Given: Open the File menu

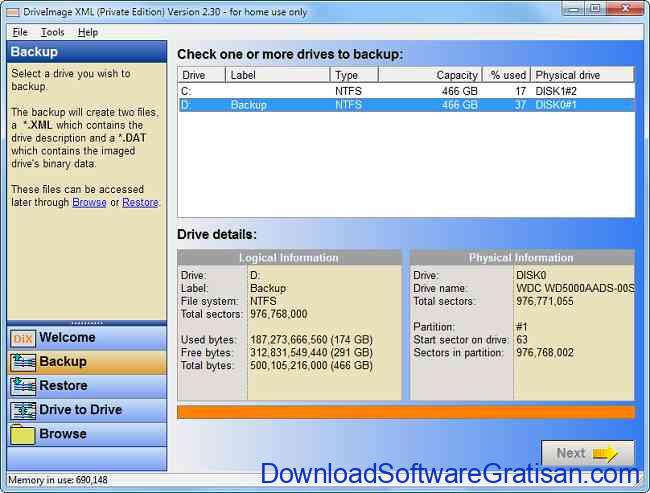Looking at the screenshot, I should point(20,32).
